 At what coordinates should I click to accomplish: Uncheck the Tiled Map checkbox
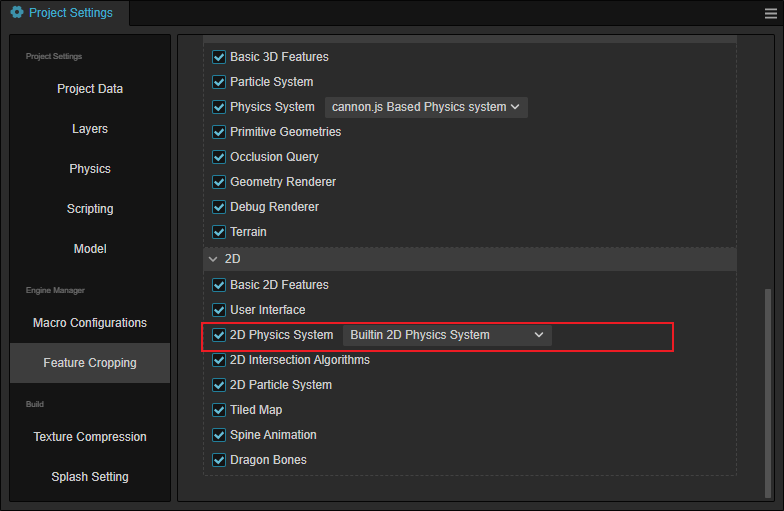219,410
